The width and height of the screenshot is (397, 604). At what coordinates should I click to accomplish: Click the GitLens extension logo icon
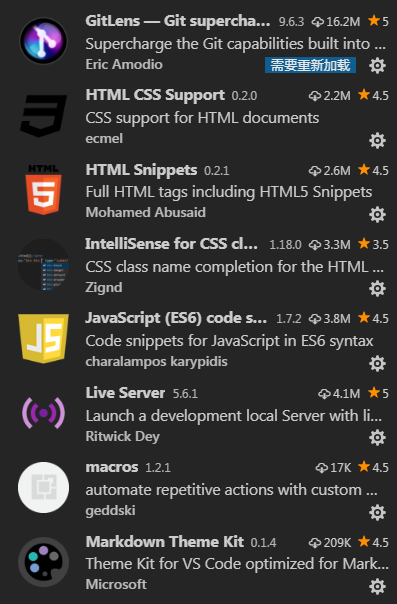click(x=43, y=41)
